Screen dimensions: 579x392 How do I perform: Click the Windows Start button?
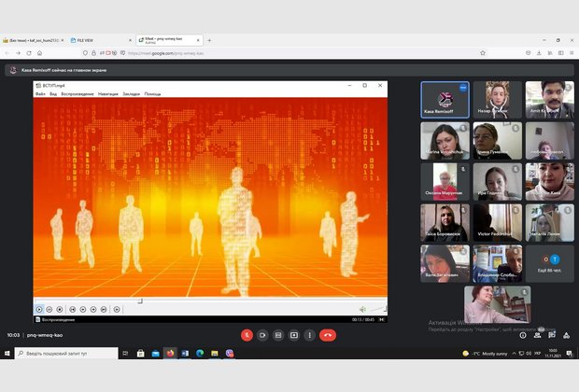pyautogui.click(x=7, y=353)
